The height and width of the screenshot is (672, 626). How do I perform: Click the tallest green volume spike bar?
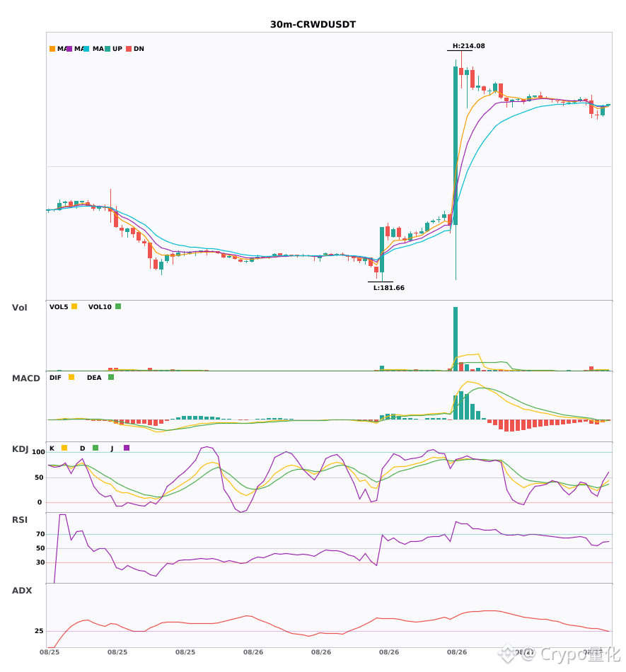click(456, 339)
